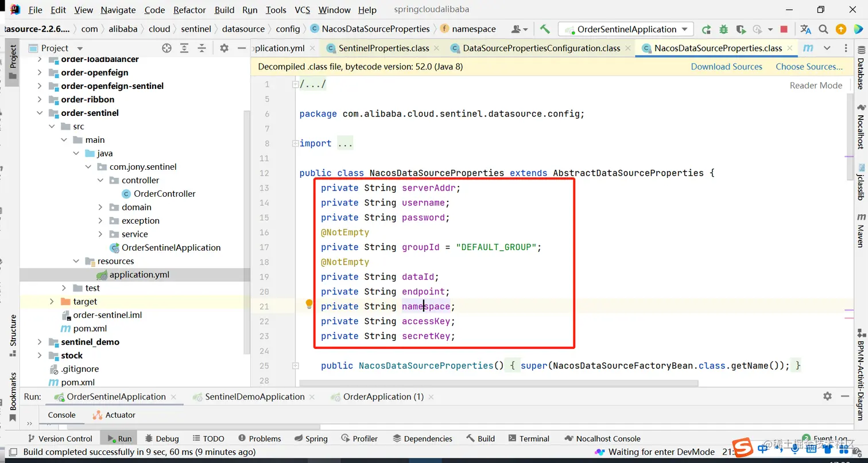Click Collapse All icon in Project panel
The width and height of the screenshot is (868, 463).
[x=201, y=48]
